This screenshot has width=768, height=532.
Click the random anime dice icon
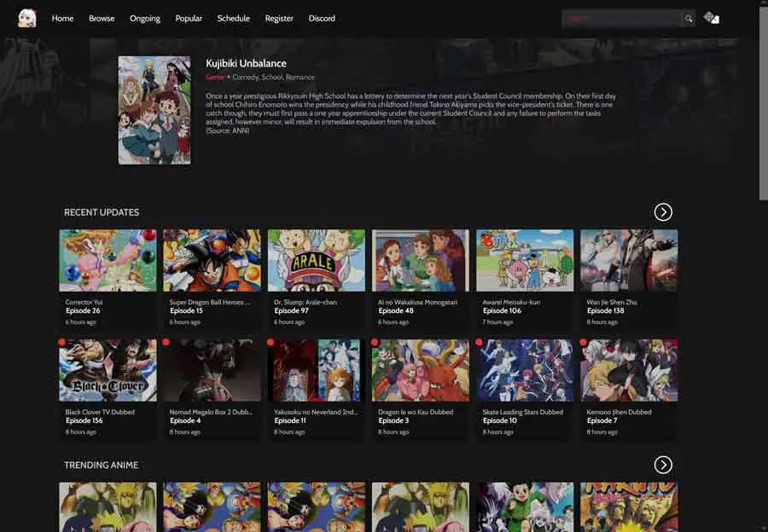point(711,18)
